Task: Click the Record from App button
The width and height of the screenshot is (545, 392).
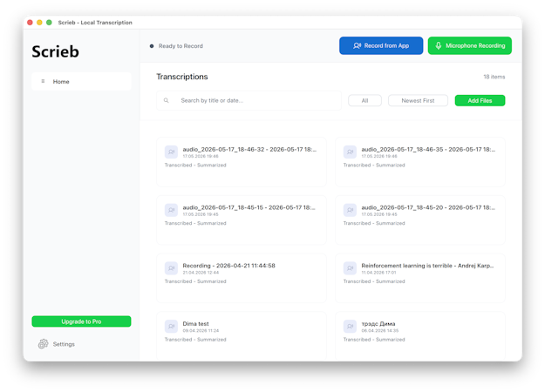Action: pyautogui.click(x=381, y=45)
